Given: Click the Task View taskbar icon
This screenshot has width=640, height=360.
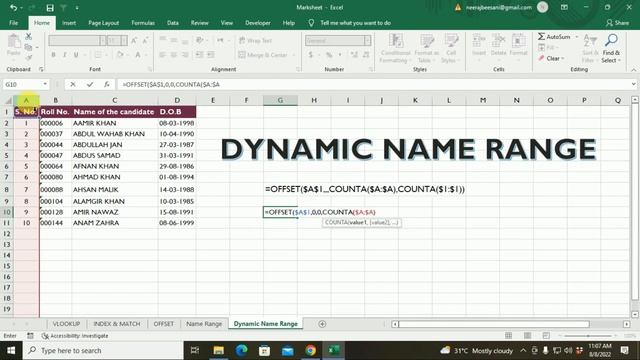Looking at the screenshot, I should [195, 350].
